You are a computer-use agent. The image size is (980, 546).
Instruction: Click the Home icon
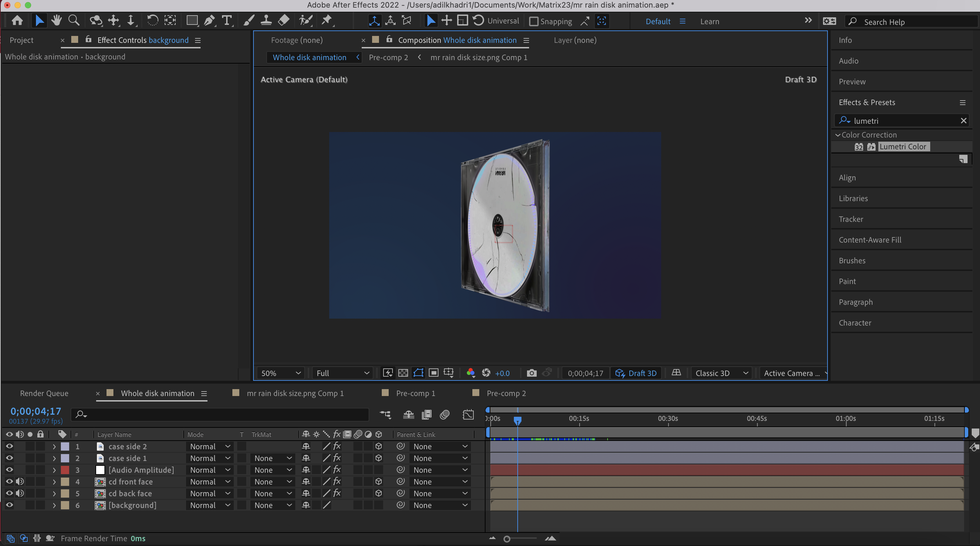point(17,20)
